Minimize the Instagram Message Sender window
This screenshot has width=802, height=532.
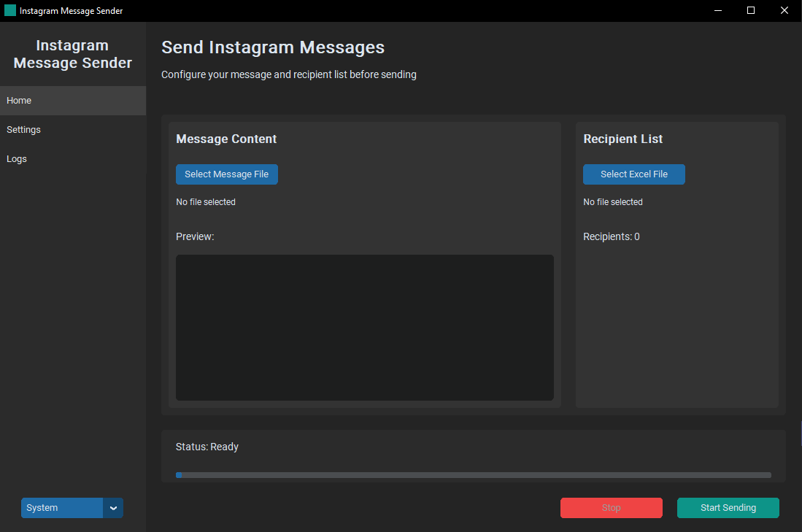tap(718, 10)
